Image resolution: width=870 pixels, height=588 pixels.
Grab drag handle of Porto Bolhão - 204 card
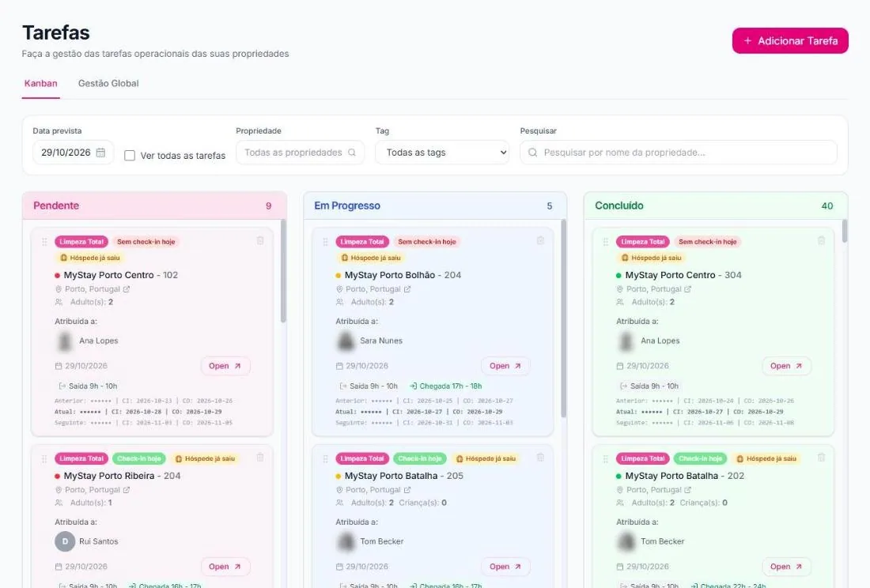point(325,242)
